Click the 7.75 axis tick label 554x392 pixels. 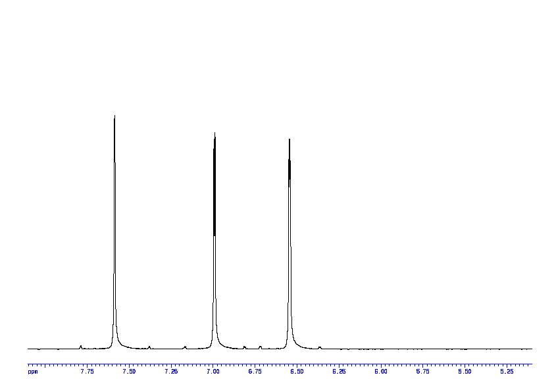[87, 372]
